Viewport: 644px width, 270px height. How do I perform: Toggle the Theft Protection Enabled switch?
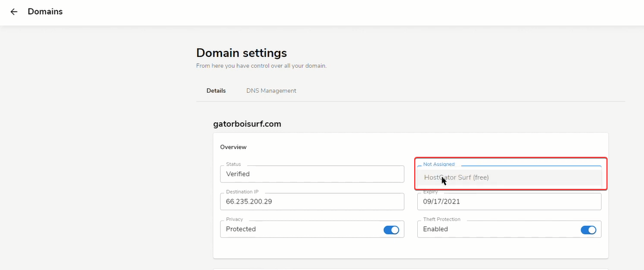tap(588, 230)
